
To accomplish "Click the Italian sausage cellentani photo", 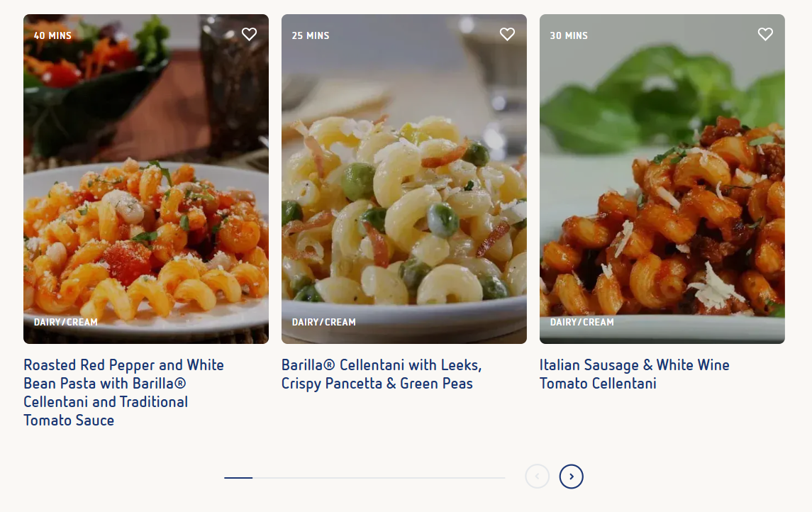I will tap(662, 179).
